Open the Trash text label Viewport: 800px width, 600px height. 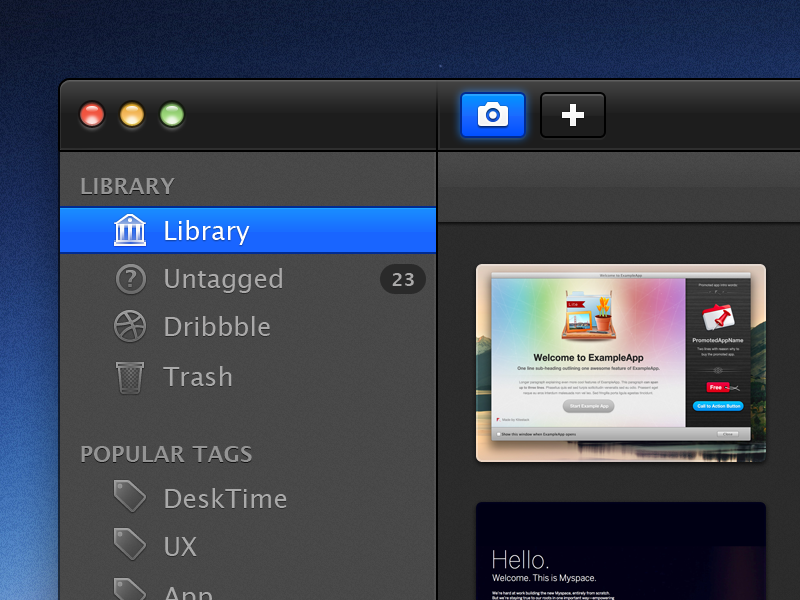tap(198, 377)
